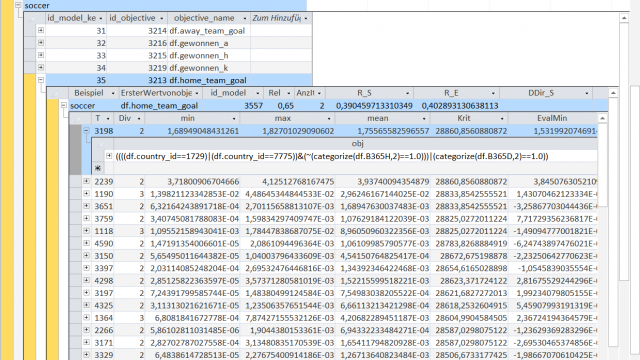
Task: Click the new record asterisk row selector
Action: click(98, 168)
